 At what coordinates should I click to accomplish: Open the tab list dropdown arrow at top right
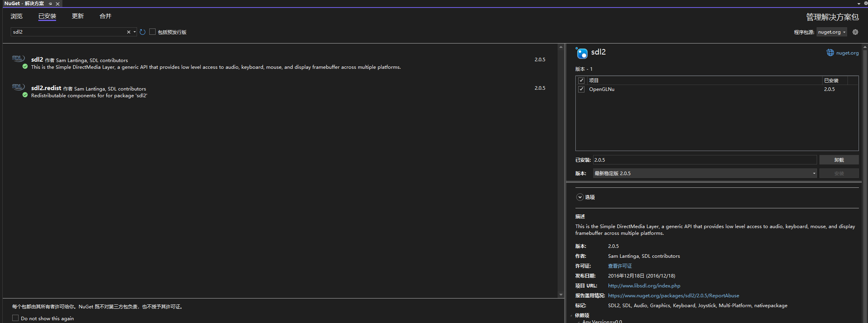pyautogui.click(x=859, y=4)
